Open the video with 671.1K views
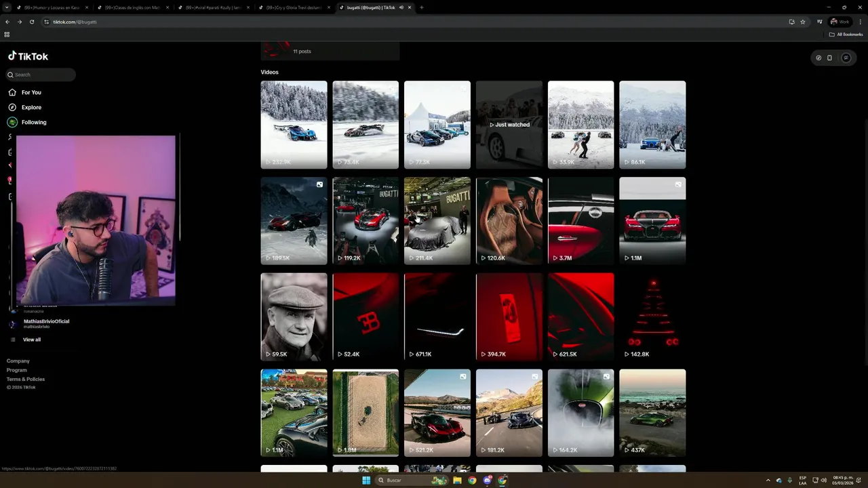The image size is (868, 488). pyautogui.click(x=437, y=317)
